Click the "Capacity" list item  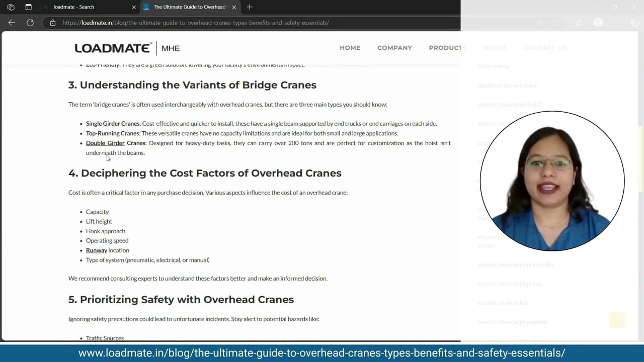(x=97, y=212)
